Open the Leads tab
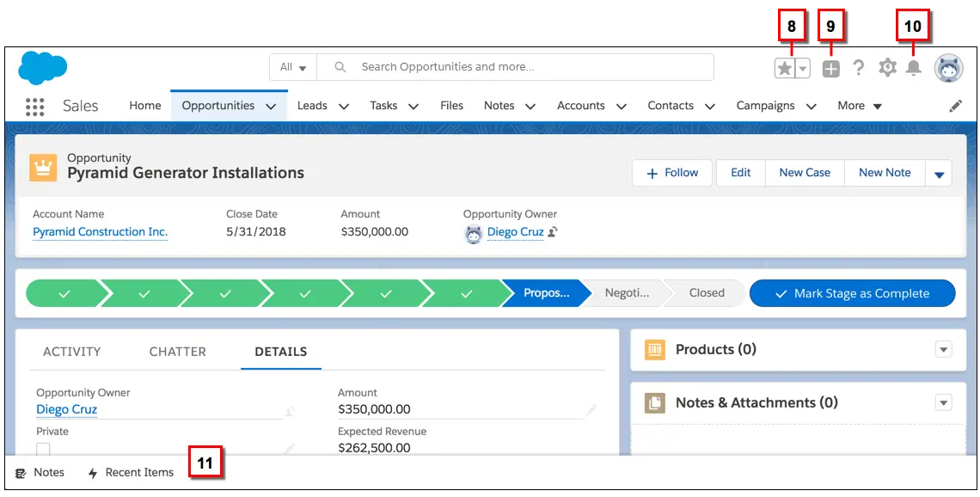 click(312, 106)
